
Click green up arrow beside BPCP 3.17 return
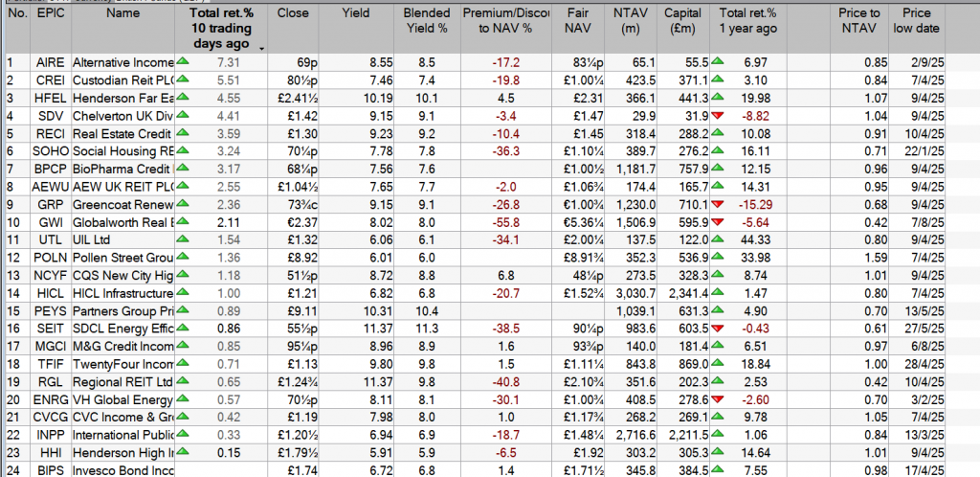pyautogui.click(x=183, y=168)
